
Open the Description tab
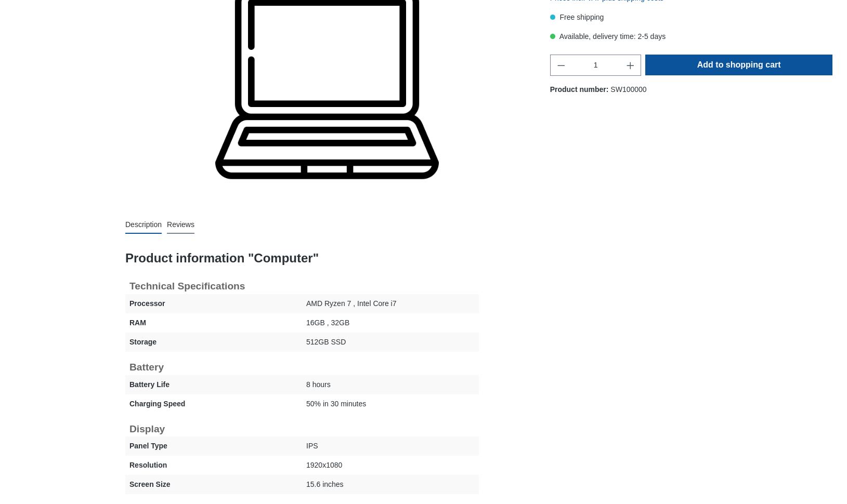coord(143,224)
